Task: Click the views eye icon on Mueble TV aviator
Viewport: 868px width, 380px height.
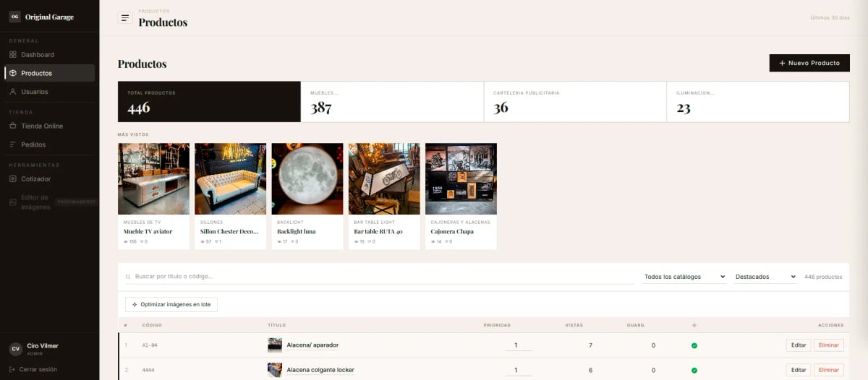Action: click(x=126, y=241)
